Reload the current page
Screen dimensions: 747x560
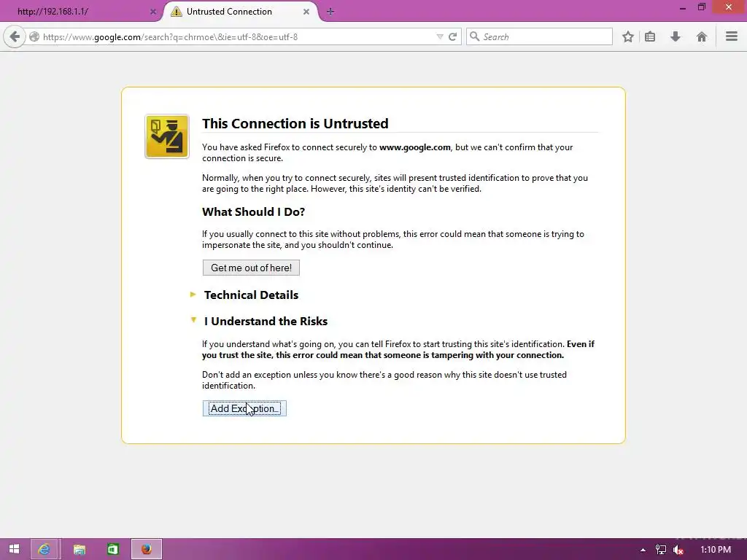click(452, 36)
